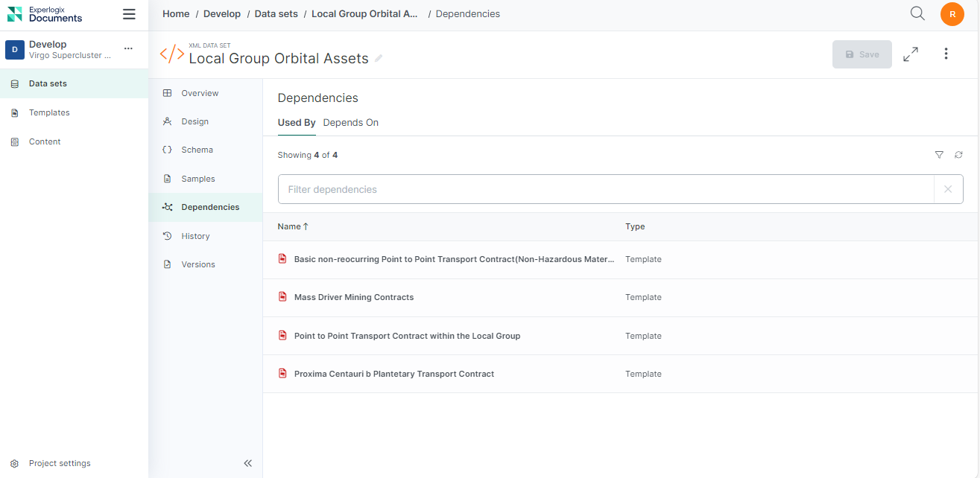Collapse the side panel with chevrons

[248, 463]
